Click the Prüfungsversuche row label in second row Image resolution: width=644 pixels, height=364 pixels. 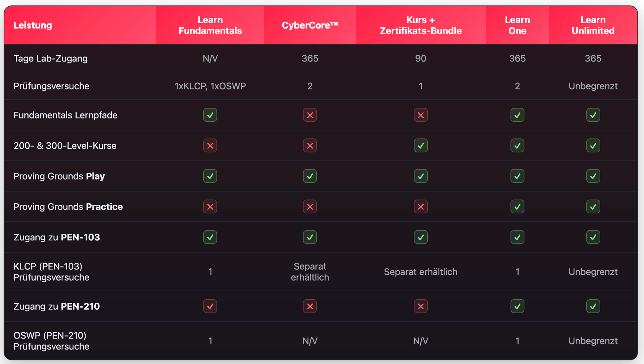click(51, 86)
